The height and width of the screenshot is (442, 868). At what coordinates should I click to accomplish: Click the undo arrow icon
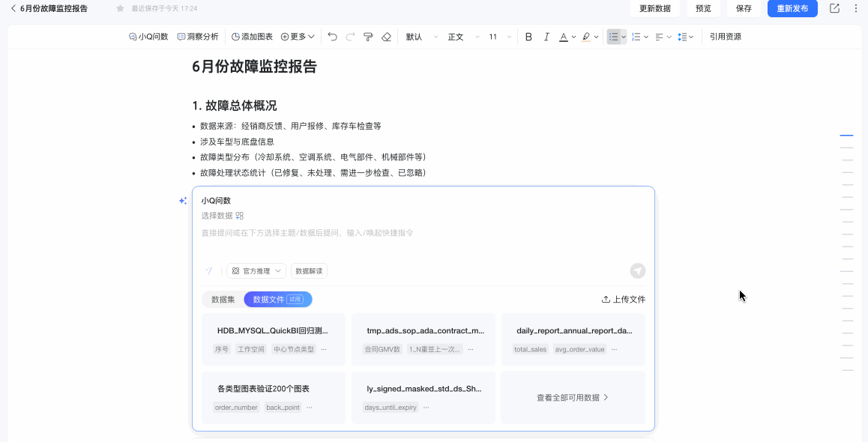[x=332, y=37]
